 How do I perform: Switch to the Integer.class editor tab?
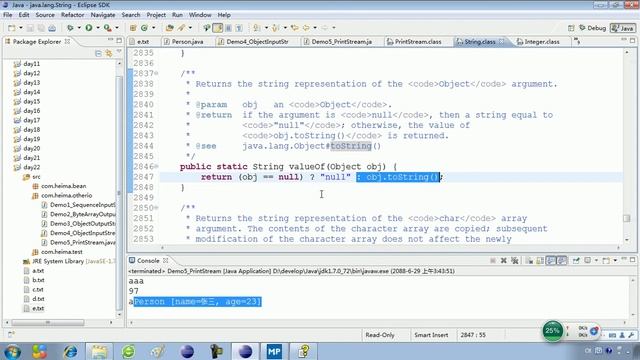point(542,42)
